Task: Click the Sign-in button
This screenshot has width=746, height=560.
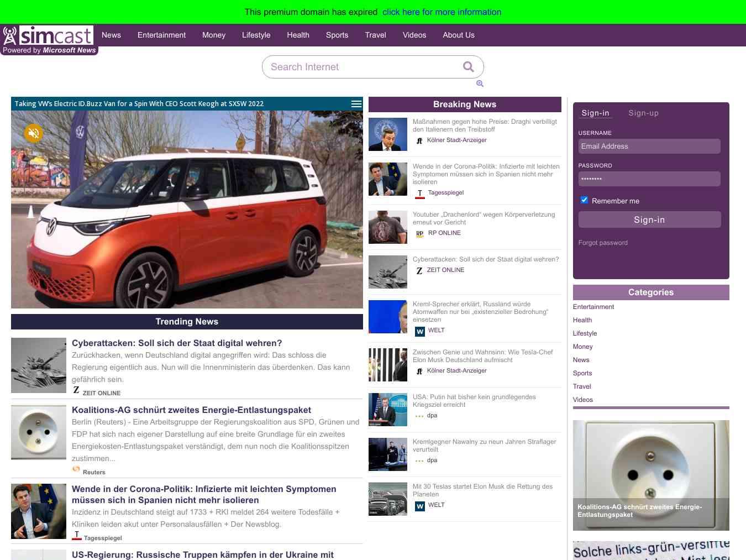Action: pyautogui.click(x=649, y=219)
